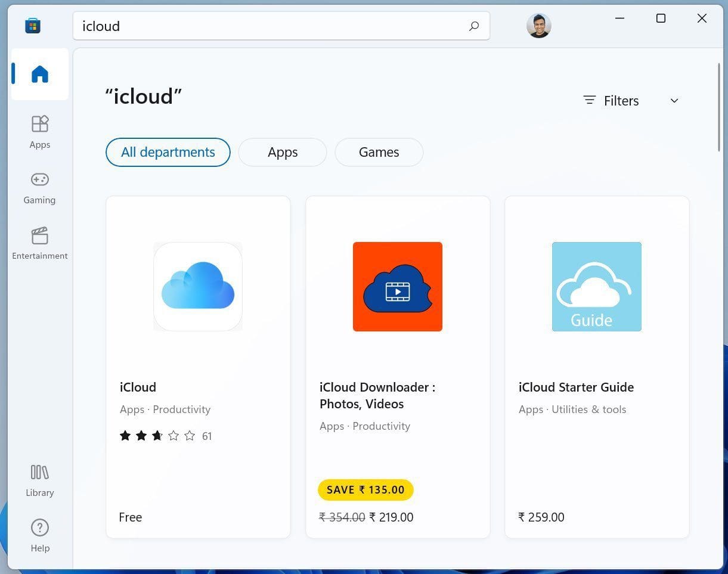The image size is (728, 574).
Task: Click the iCloud Starter Guide icon
Action: [x=597, y=287]
